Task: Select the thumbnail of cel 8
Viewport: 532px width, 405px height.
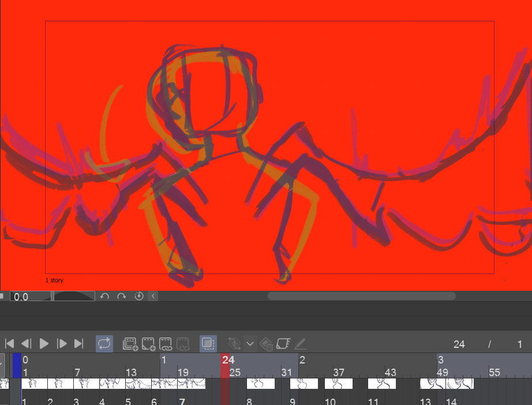Action: pyautogui.click(x=261, y=384)
